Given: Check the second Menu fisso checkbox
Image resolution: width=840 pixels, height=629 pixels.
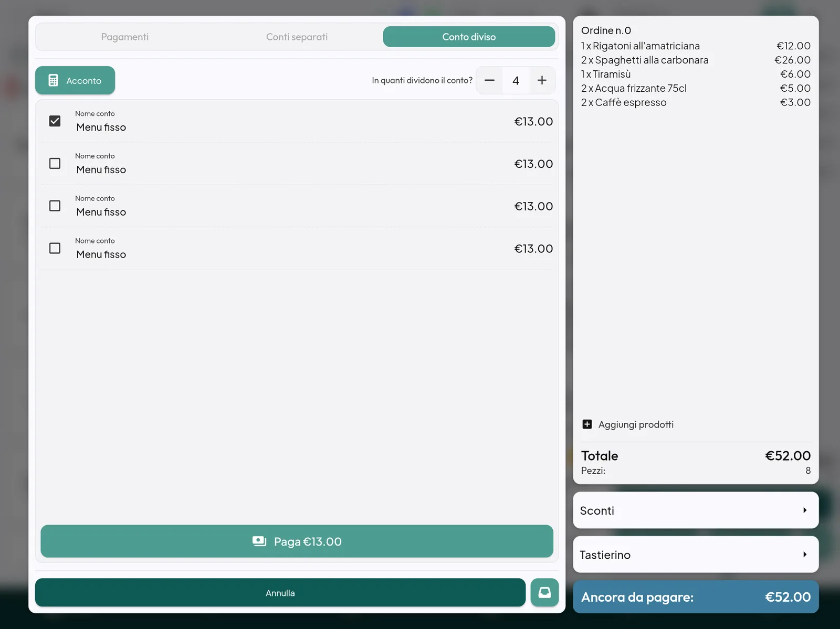Looking at the screenshot, I should point(55,164).
